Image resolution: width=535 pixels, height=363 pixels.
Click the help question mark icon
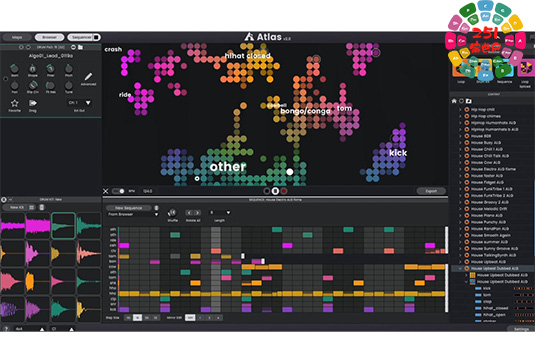coord(6,329)
